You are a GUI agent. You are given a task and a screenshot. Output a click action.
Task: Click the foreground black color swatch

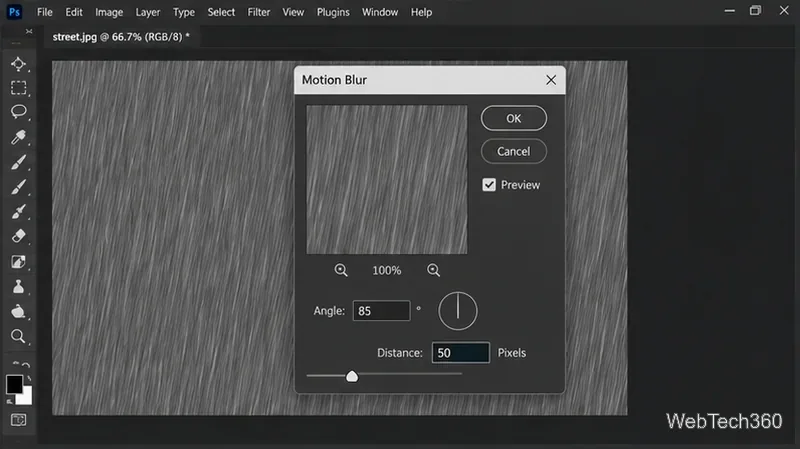[14, 385]
